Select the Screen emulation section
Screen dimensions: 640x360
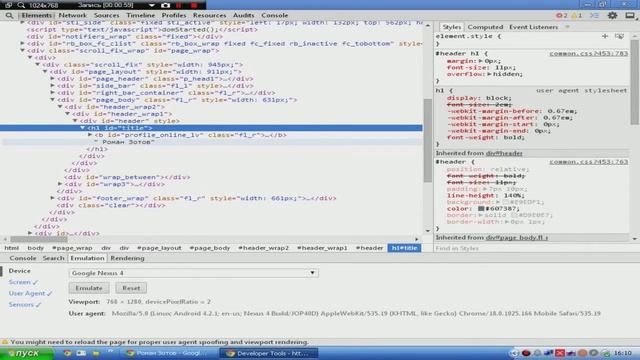23,282
